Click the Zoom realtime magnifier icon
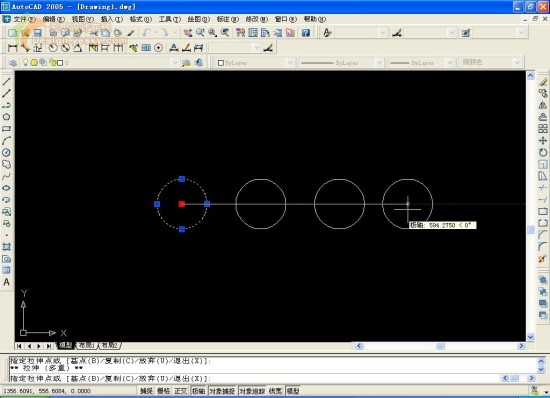 [200, 33]
